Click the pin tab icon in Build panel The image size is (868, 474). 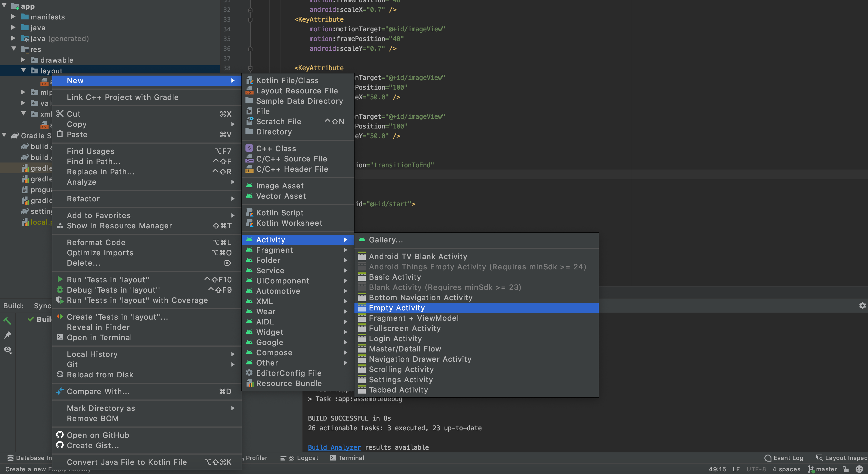point(7,335)
